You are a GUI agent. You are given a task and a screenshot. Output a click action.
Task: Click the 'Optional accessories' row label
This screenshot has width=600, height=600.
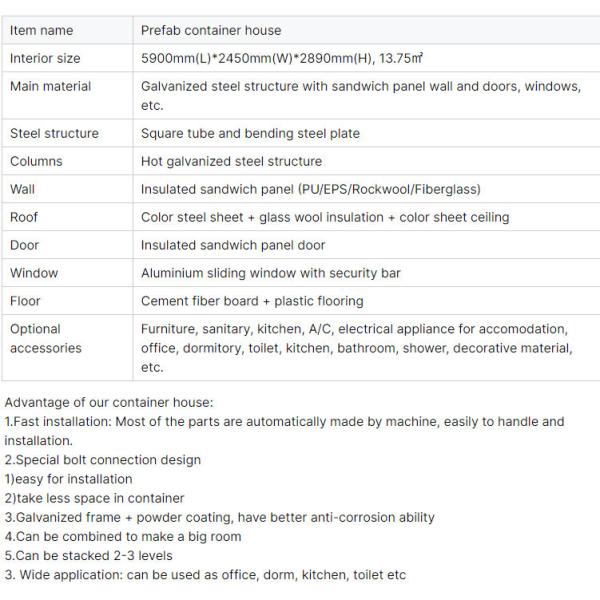click(x=46, y=338)
